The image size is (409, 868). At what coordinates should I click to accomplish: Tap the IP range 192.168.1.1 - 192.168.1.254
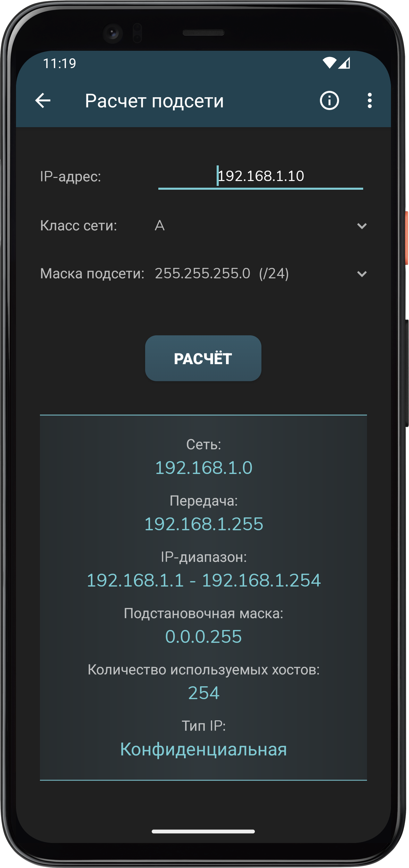click(204, 580)
